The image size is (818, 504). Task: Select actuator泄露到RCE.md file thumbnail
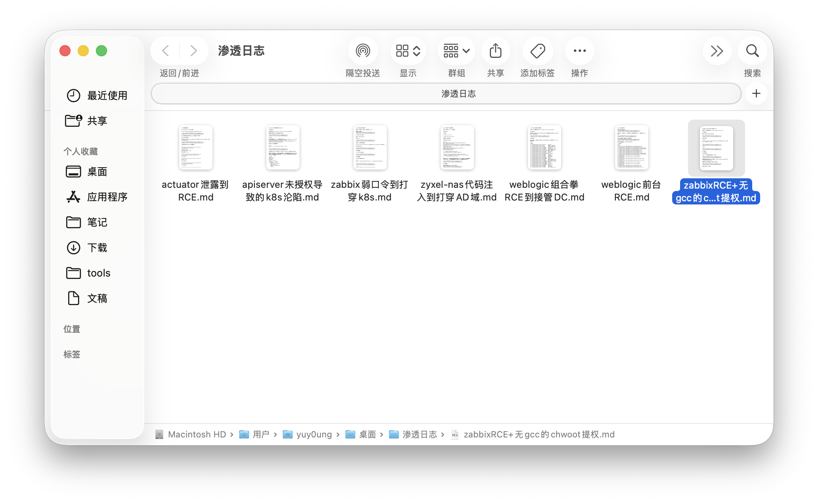click(195, 147)
